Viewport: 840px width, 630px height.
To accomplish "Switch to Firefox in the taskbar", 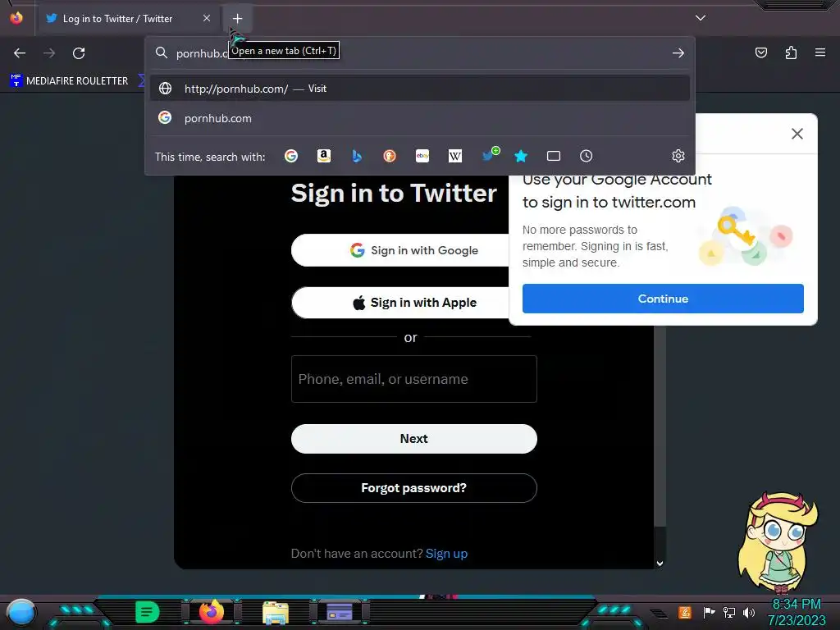I will (x=211, y=611).
